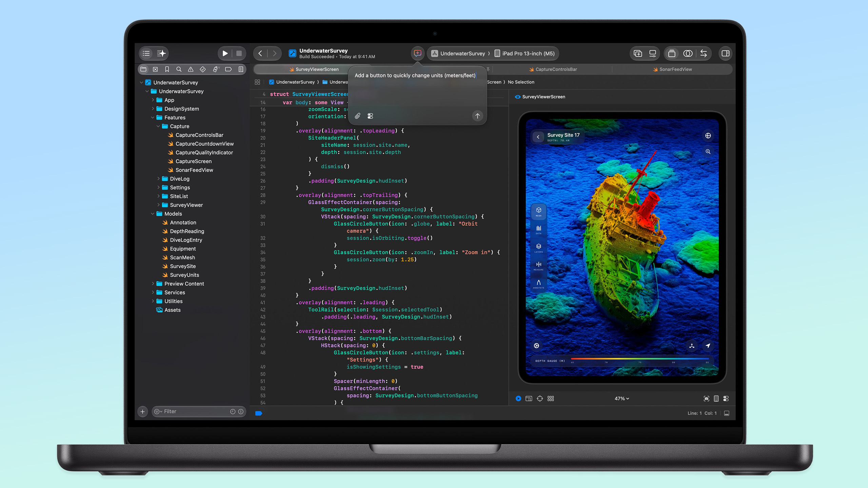The image size is (868, 488).
Task: Run the project with the Play button
Action: (225, 53)
